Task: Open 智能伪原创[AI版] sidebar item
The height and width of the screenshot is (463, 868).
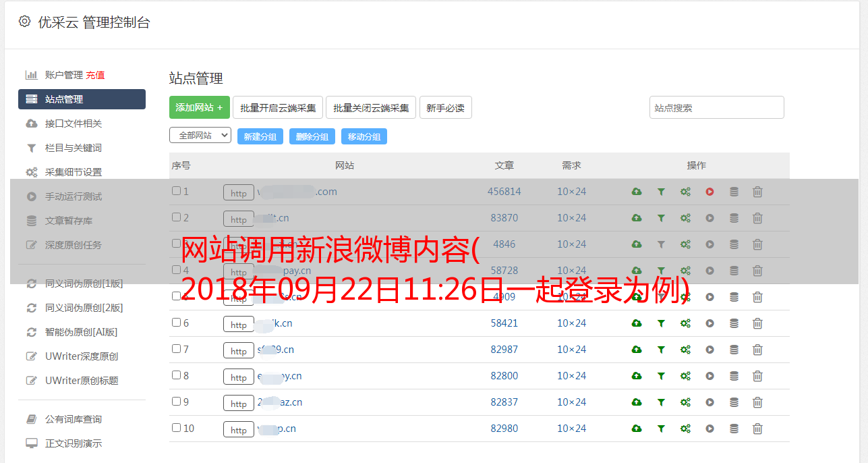Action: 82,332
